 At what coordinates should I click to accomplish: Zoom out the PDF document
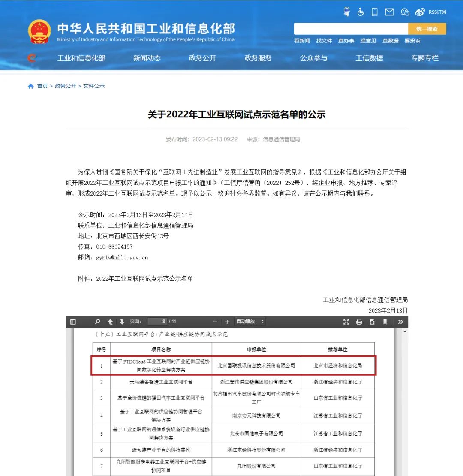click(215, 322)
